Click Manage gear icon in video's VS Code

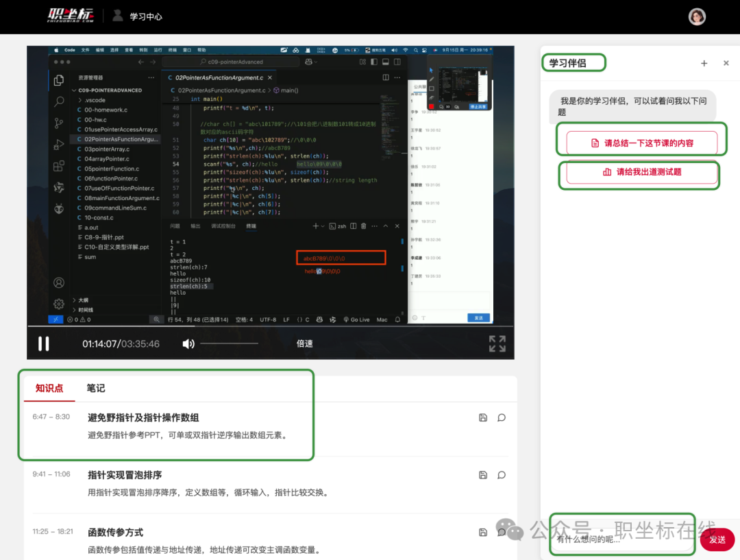coord(58,304)
